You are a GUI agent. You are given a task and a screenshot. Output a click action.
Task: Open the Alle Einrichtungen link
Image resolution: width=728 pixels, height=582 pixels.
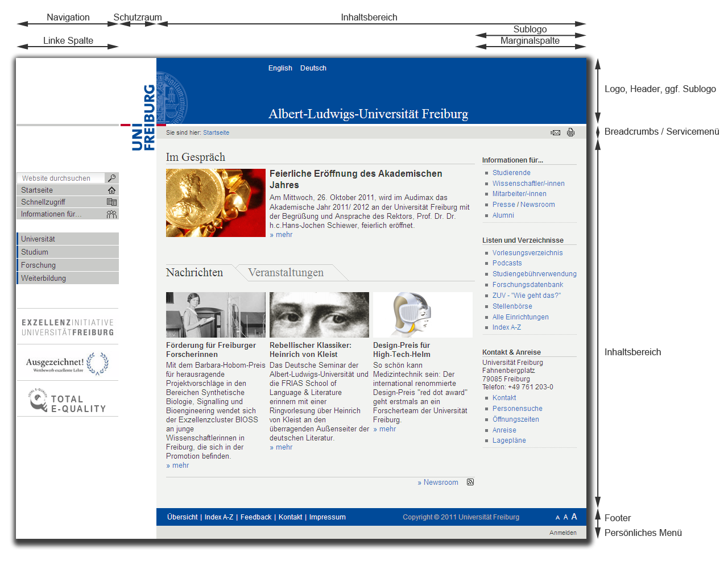click(520, 317)
